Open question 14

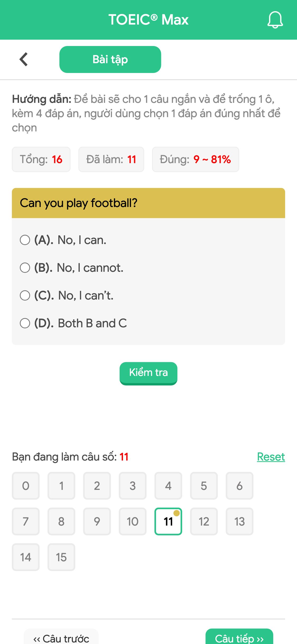(26, 557)
